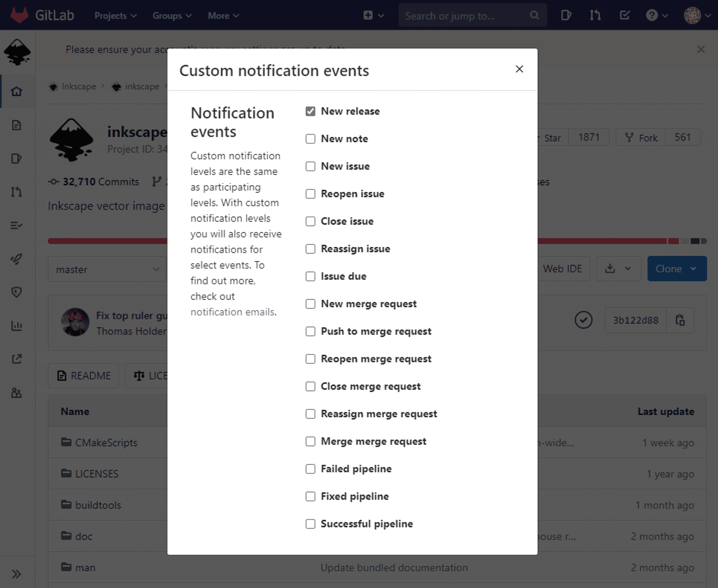Open the Project overview home icon
Screen dimensions: 718x588
coord(16,91)
